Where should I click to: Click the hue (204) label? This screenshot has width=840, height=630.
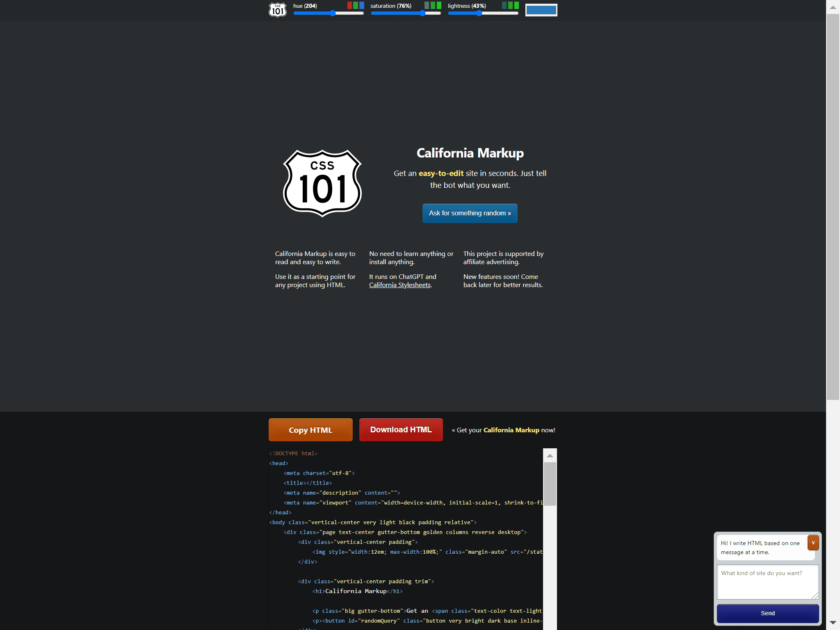click(x=305, y=6)
